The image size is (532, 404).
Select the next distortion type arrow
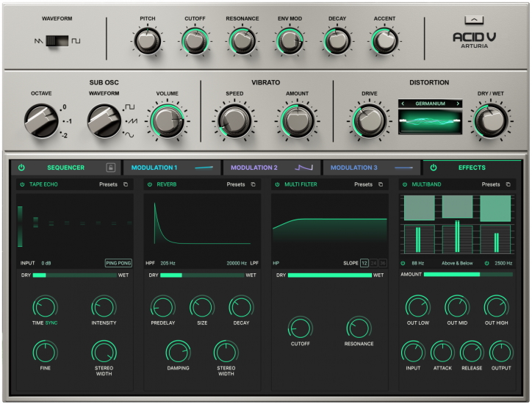point(458,104)
